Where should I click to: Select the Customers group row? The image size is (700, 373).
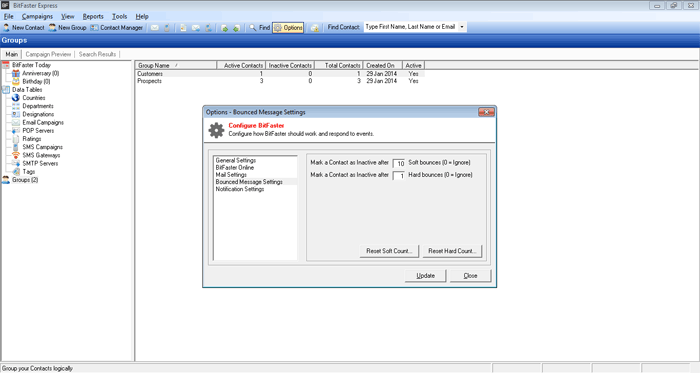click(x=280, y=74)
